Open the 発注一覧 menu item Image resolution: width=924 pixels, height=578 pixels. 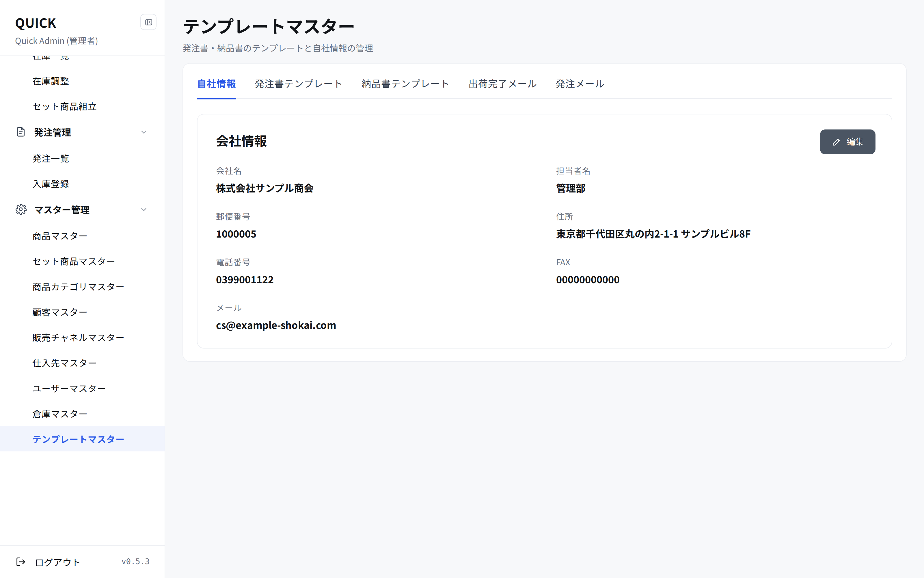coord(83,159)
